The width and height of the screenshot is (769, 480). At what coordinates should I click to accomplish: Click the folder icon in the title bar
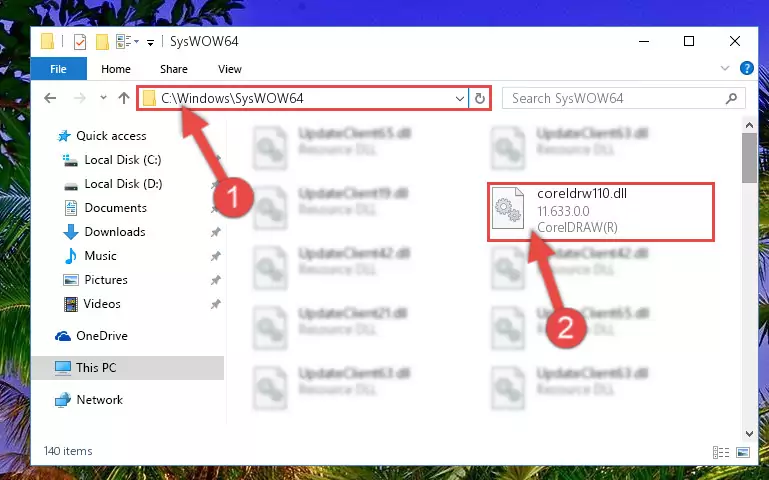click(x=48, y=41)
